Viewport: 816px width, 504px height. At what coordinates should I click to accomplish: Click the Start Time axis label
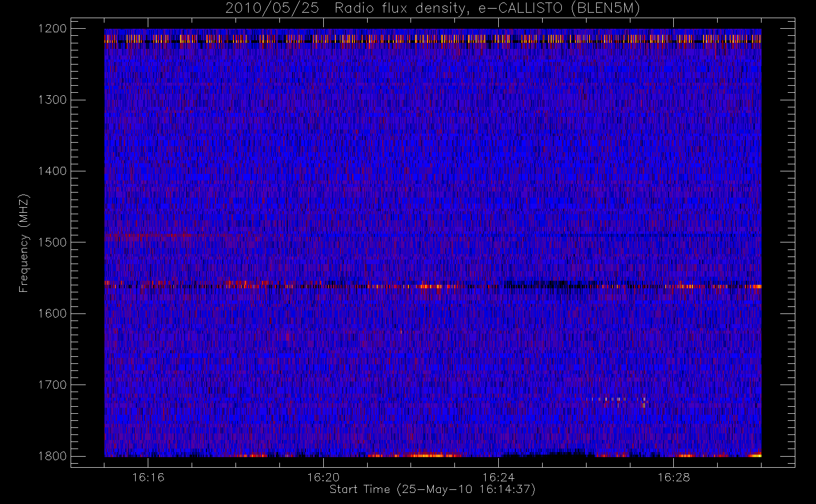coord(433,489)
